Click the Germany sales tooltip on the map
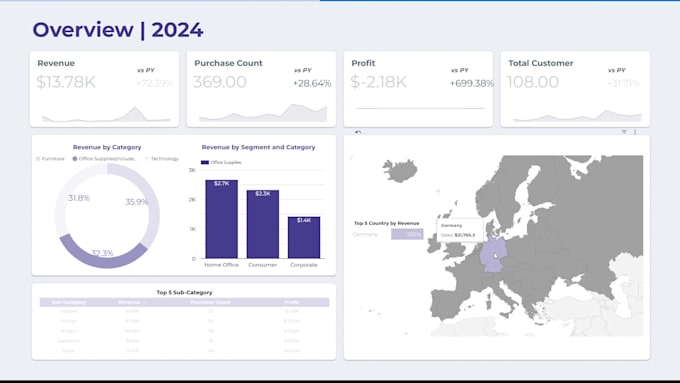Viewport: 680px width, 383px height. 460,230
